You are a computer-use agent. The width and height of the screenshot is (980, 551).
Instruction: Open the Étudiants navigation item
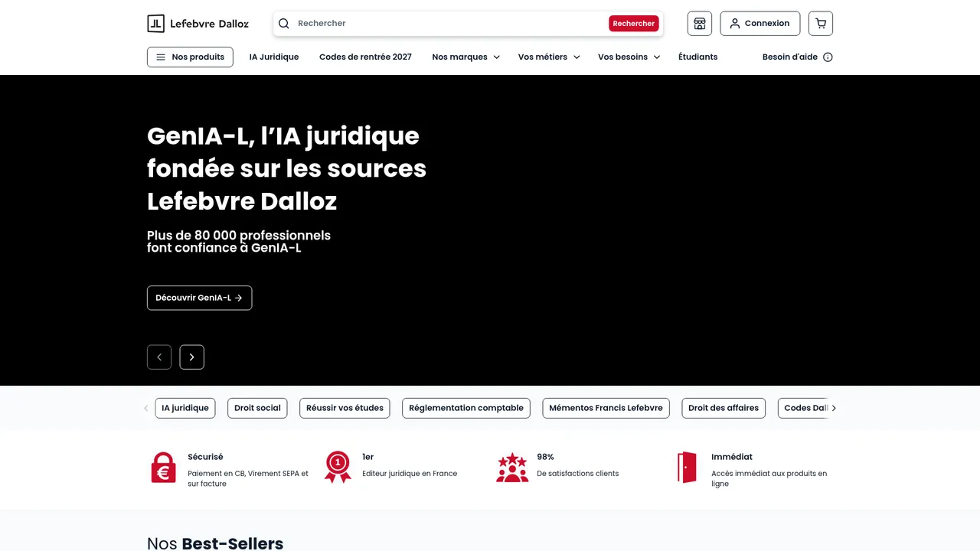(698, 57)
